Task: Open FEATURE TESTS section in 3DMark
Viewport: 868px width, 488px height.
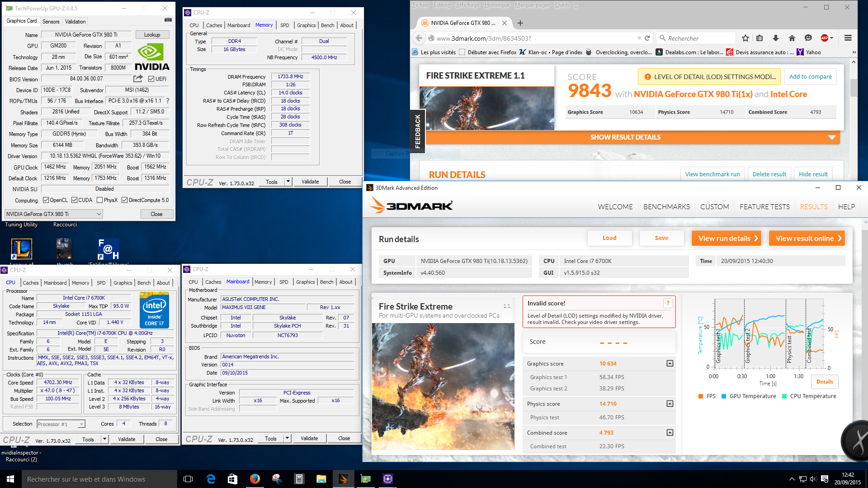Action: [x=764, y=207]
